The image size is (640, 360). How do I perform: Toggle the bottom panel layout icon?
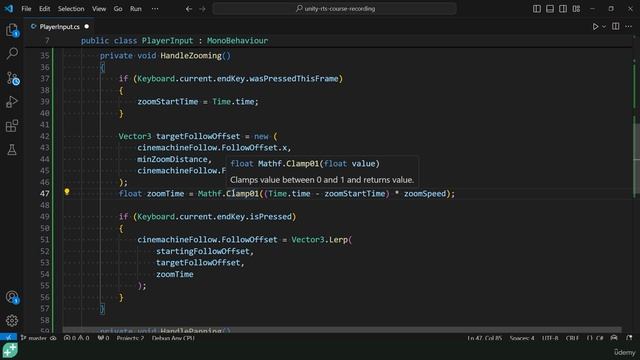(x=550, y=9)
